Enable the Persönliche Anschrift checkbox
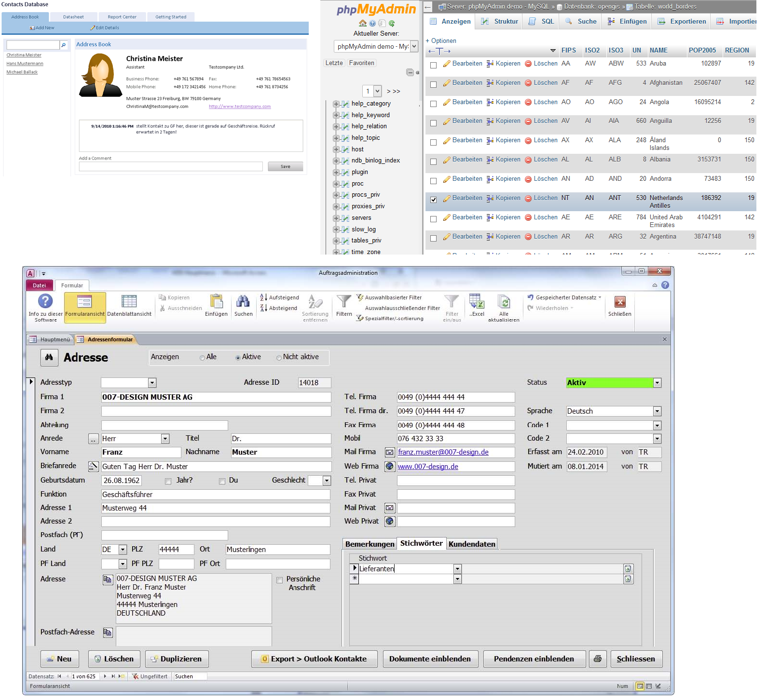Screen dimensions: 767x700 tap(279, 580)
